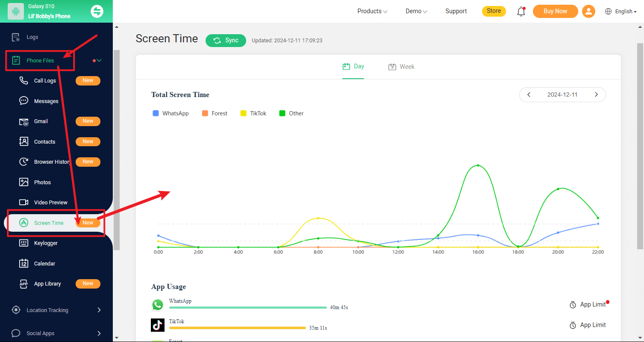Open the Logs sidebar item
The height and width of the screenshot is (342, 644).
tap(32, 37)
